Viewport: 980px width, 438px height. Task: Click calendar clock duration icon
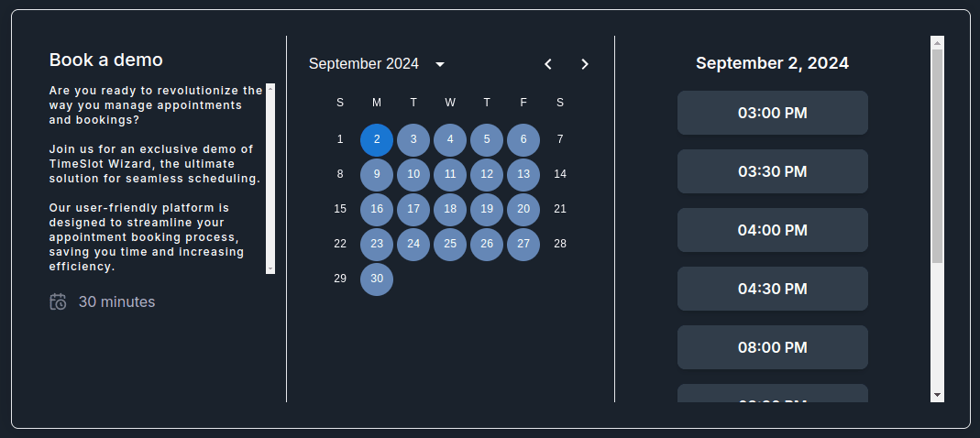tap(58, 301)
